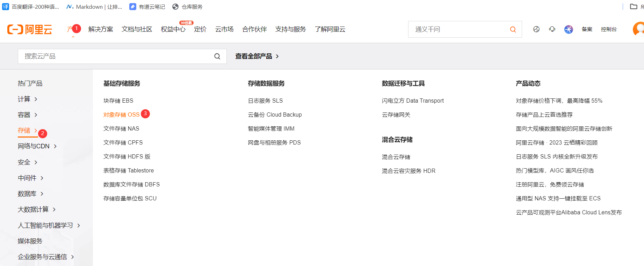
Task: Open 对象存储 OSS product
Action: coord(121,114)
